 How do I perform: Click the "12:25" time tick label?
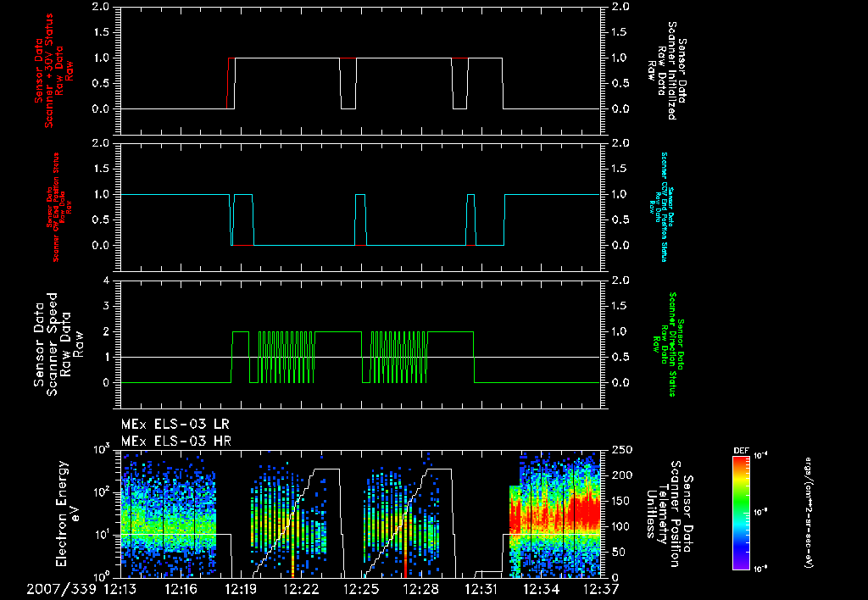pyautogui.click(x=361, y=589)
